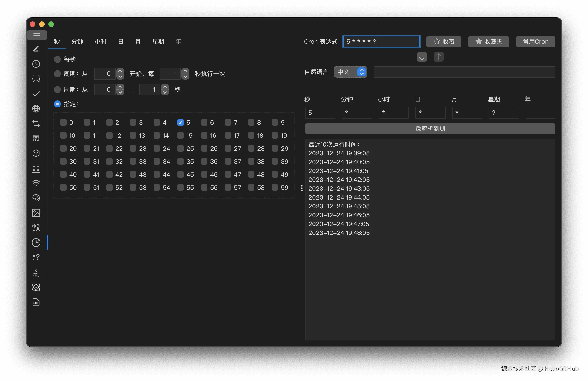Switch to the 分钟 tab
The width and height of the screenshot is (588, 381).
coord(77,41)
